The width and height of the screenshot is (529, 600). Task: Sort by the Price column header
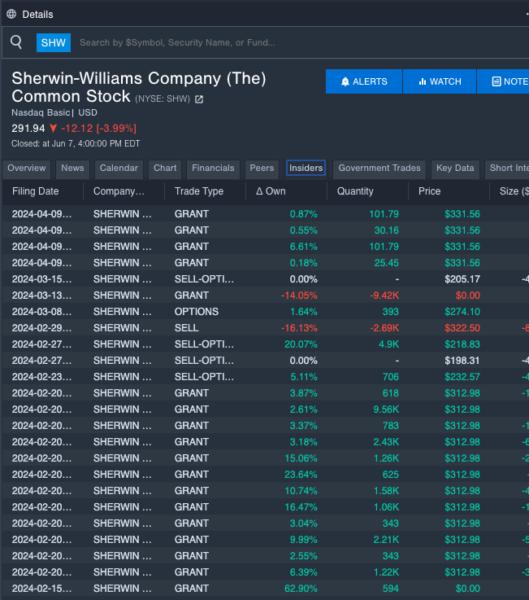point(429,191)
